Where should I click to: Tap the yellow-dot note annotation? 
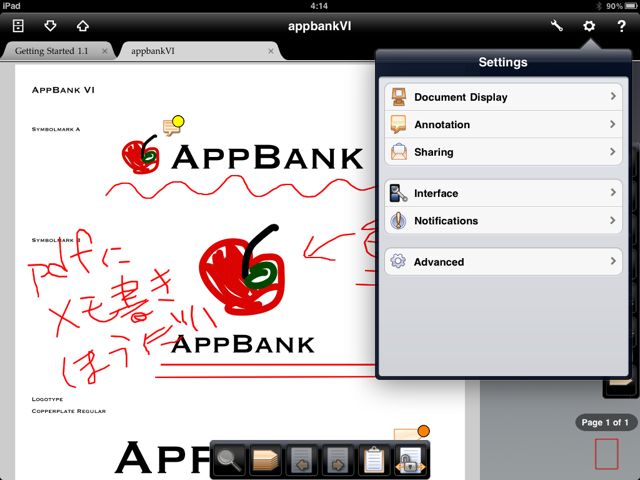pos(173,125)
